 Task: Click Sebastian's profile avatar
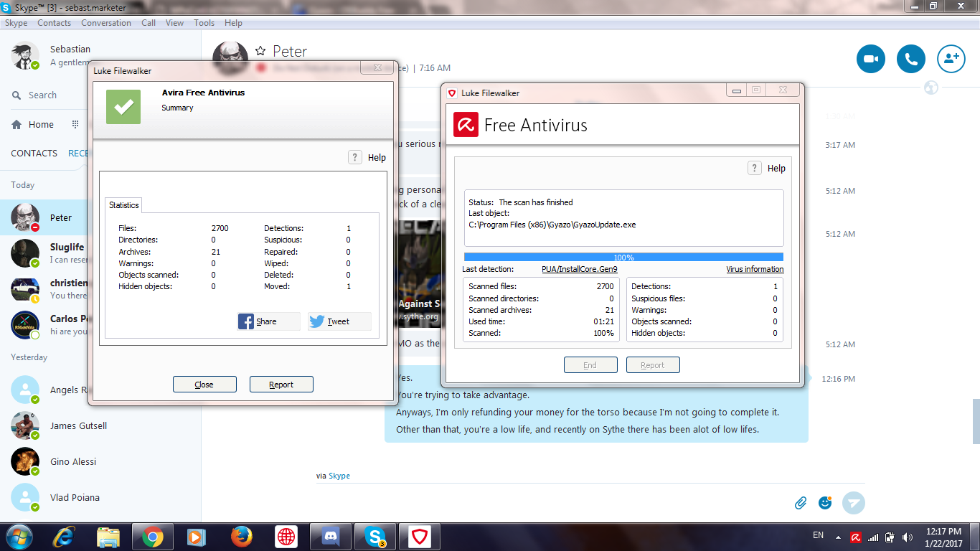(x=25, y=55)
